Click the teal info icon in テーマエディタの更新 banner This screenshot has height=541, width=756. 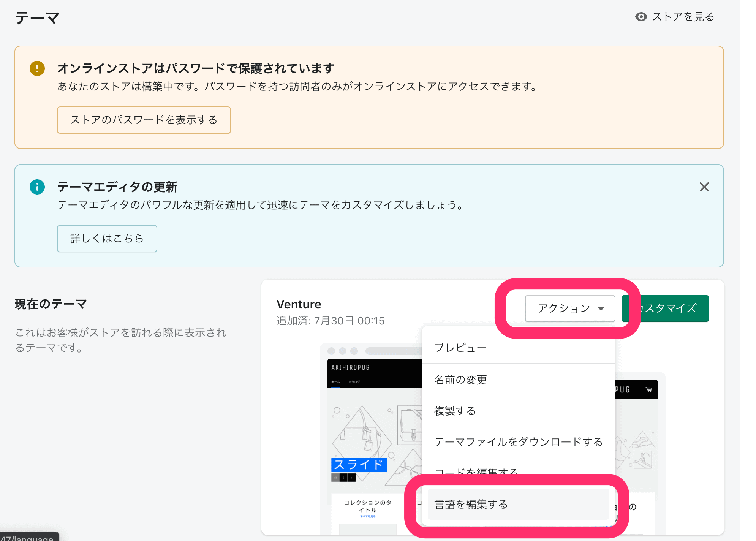click(x=37, y=187)
